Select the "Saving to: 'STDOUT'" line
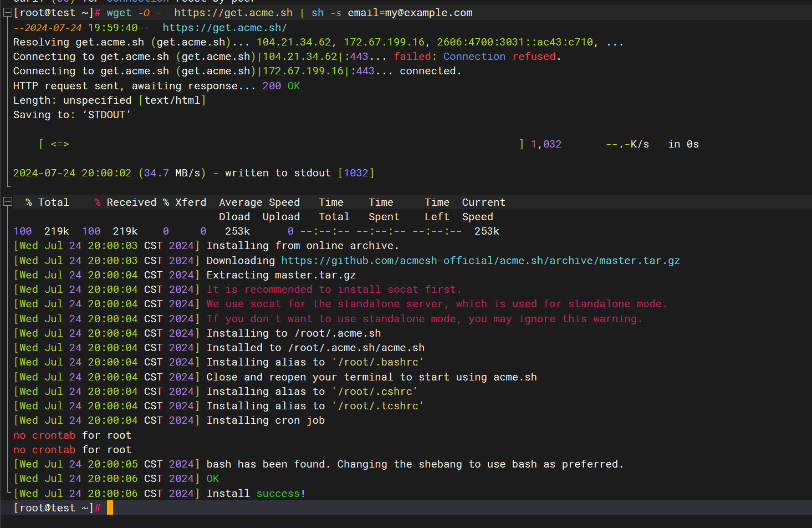This screenshot has height=528, width=812. [72, 115]
